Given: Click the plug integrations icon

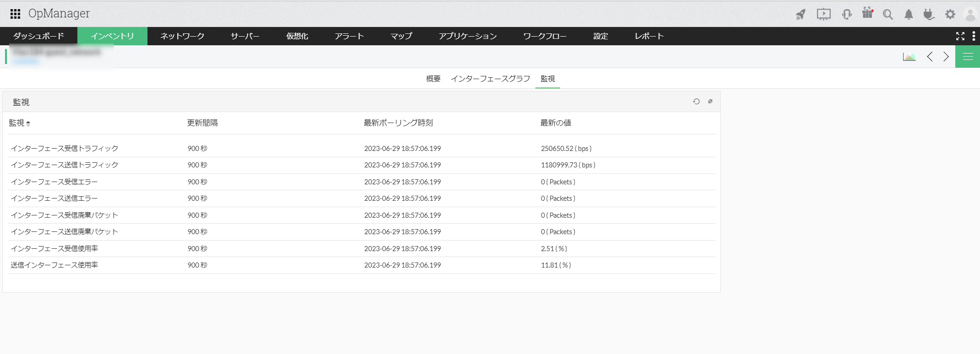Looking at the screenshot, I should tap(929, 15).
